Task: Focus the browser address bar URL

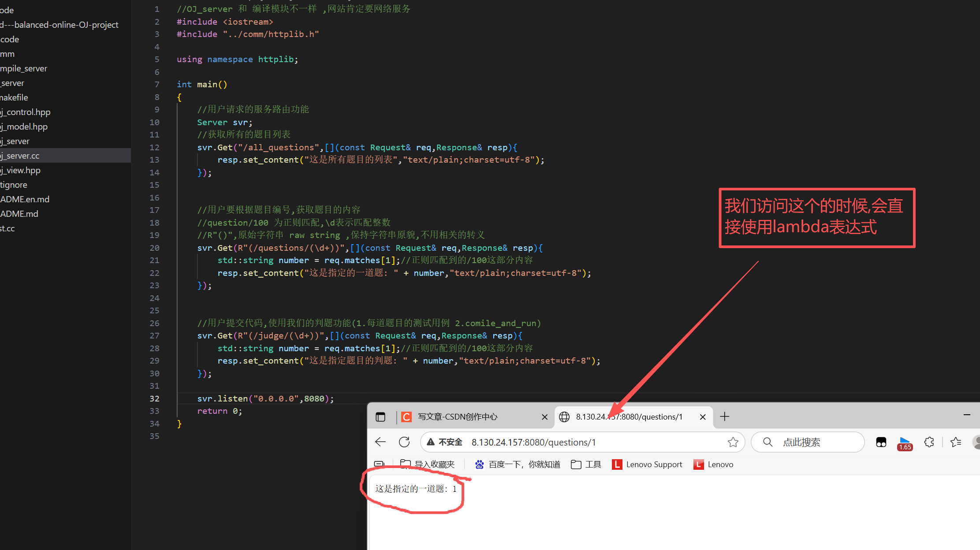Action: tap(533, 442)
